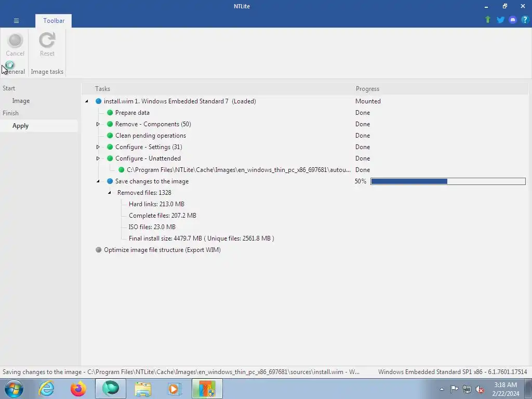Screen dimensions: 532x399
Task: Click the Windows Embedded Standard SP1 x86 status text
Action: [x=453, y=372]
